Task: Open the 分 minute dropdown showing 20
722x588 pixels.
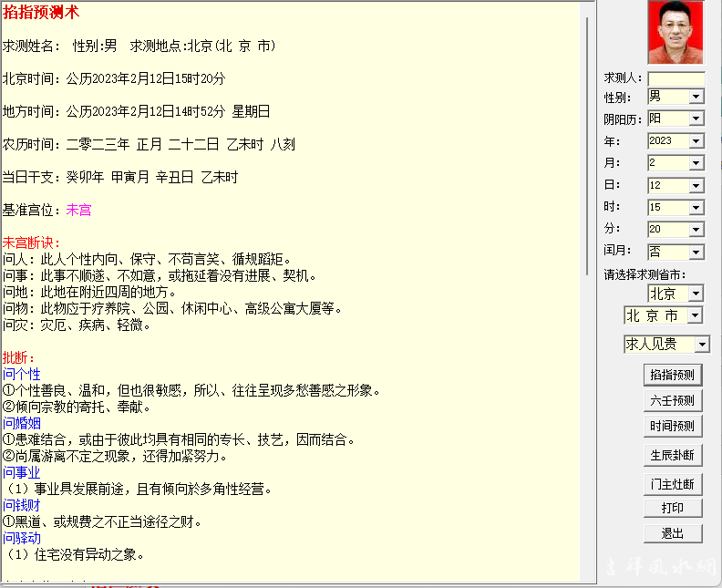Action: (x=696, y=230)
